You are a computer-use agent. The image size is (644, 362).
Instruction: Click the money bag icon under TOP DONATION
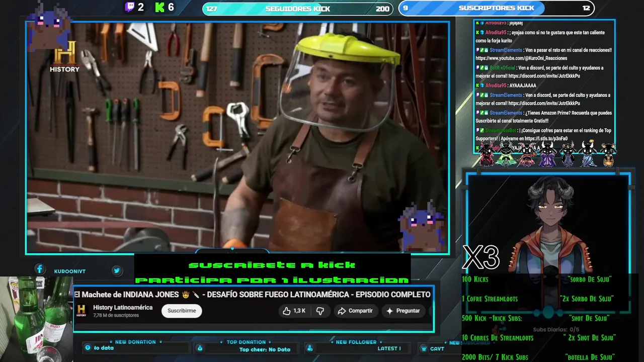pyautogui.click(x=200, y=348)
